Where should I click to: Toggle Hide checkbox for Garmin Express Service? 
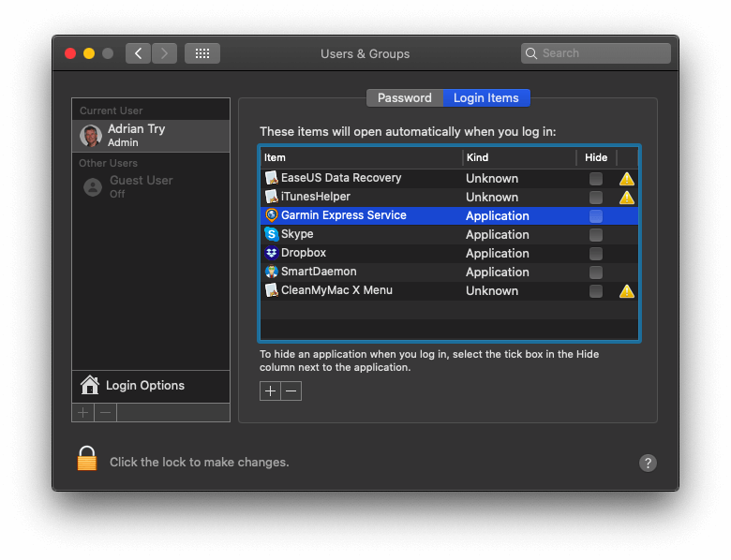pos(596,216)
